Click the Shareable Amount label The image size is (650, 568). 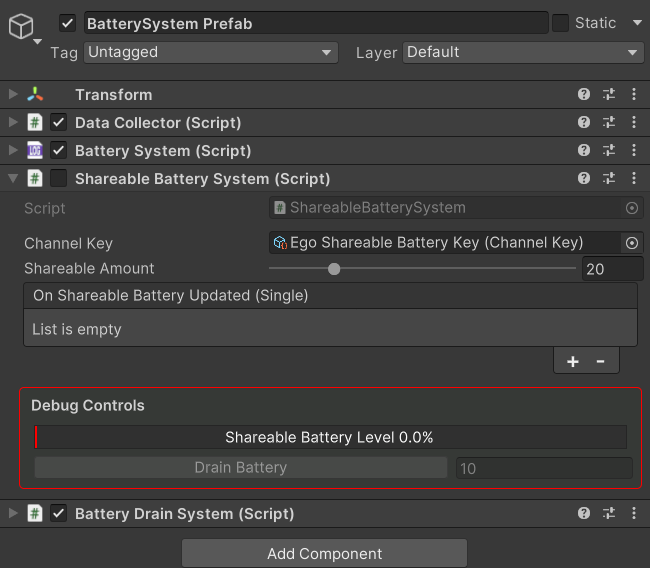click(89, 269)
